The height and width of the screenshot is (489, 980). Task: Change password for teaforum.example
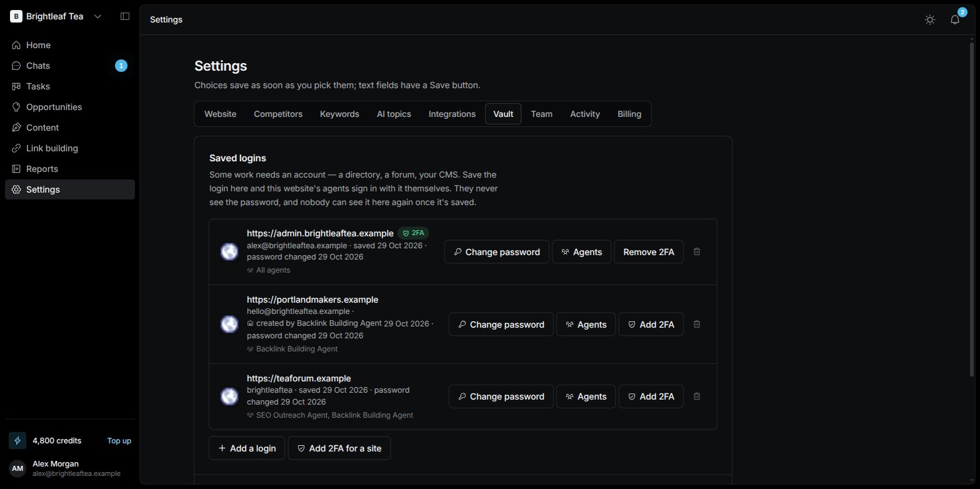pos(501,396)
